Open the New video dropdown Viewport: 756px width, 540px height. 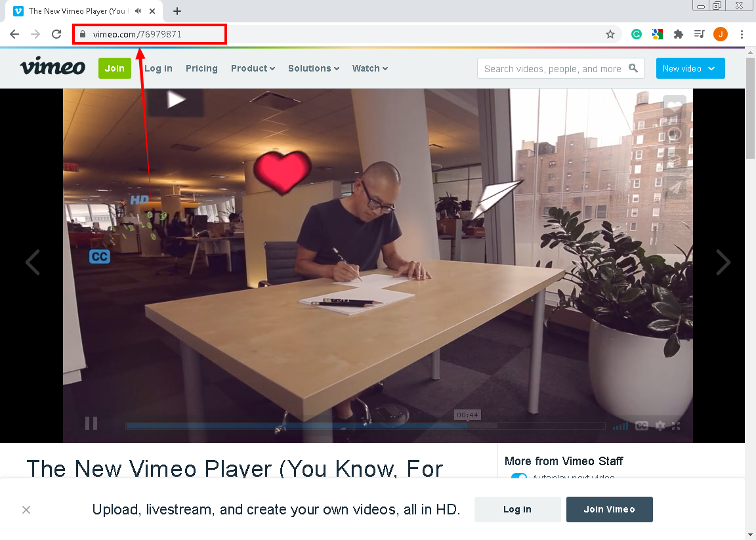click(x=690, y=68)
